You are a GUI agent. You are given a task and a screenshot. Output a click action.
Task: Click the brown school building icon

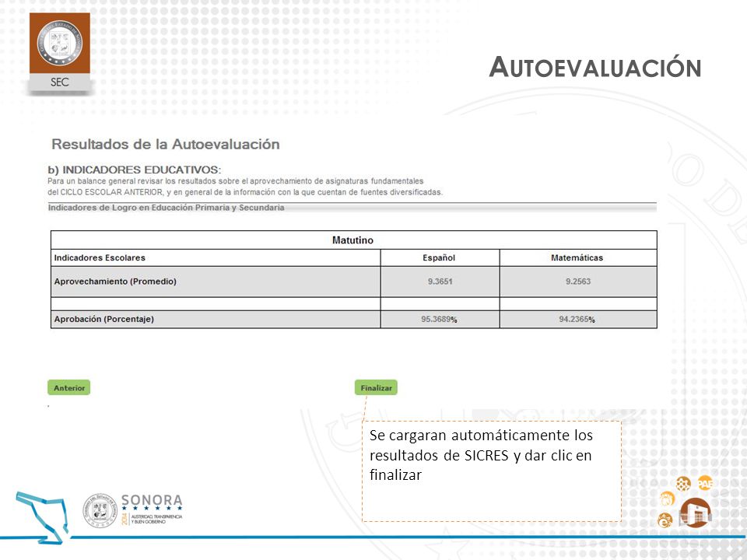696,513
